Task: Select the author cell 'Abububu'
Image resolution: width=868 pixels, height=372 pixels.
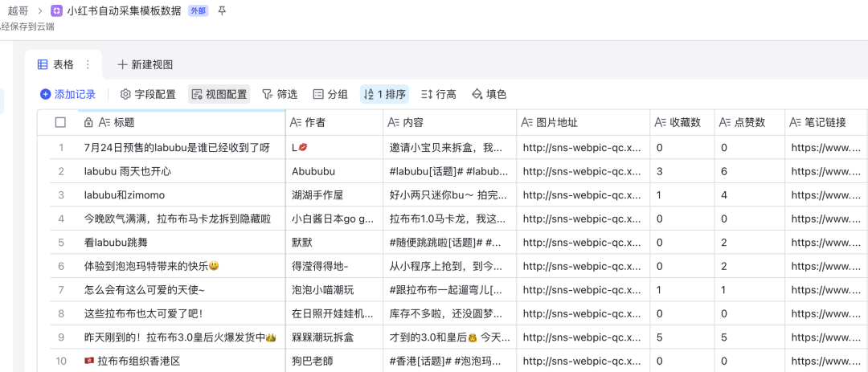Action: coord(334,172)
